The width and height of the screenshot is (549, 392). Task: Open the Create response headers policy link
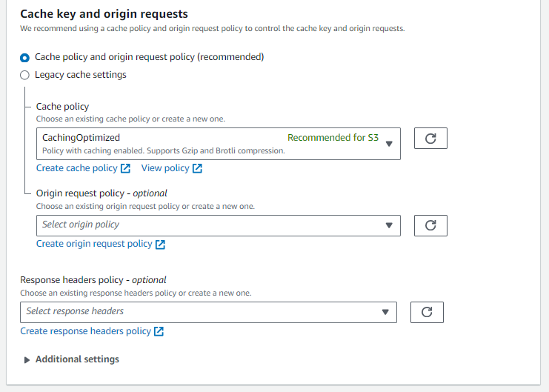tap(85, 331)
